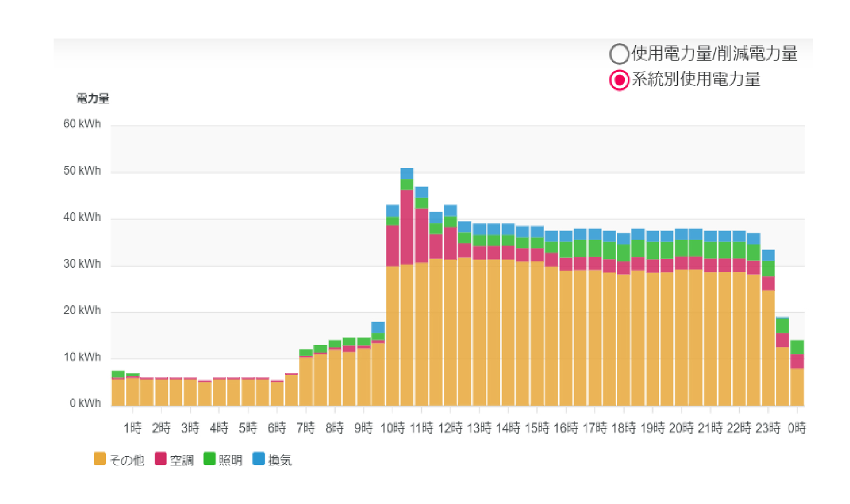Click the pink segment of the rightmost bar

pyautogui.click(x=797, y=361)
